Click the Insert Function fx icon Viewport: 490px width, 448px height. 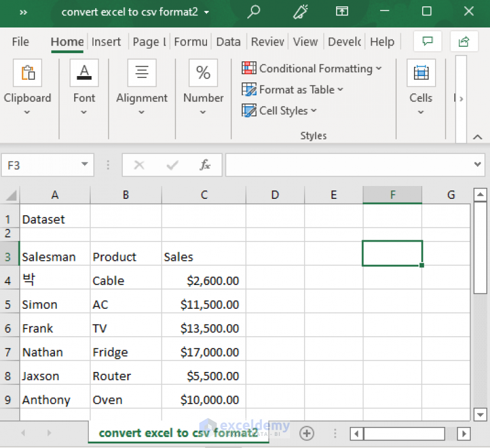(205, 165)
